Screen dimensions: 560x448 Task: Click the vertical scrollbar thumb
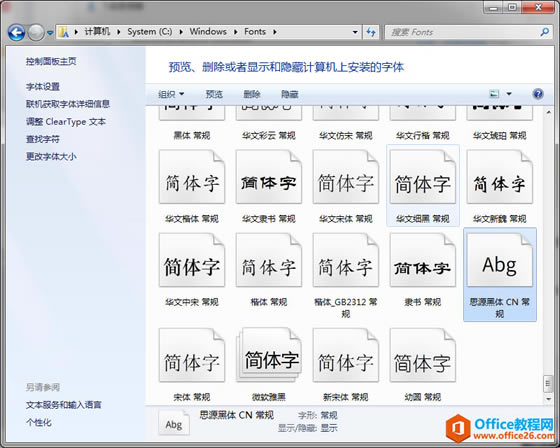click(x=548, y=383)
